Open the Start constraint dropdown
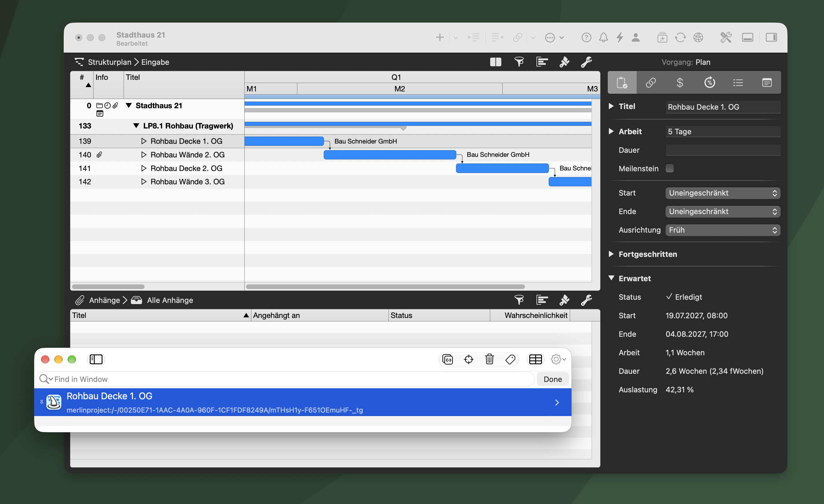The image size is (824, 504). [723, 193]
